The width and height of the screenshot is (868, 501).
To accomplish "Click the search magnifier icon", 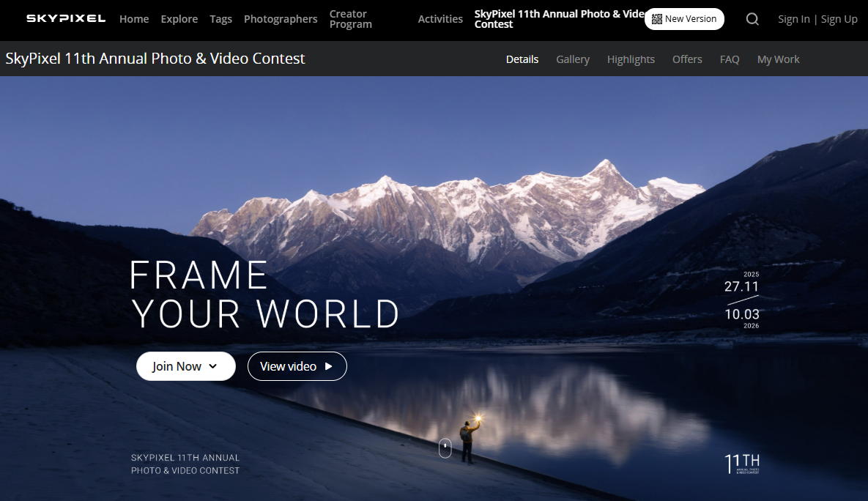I will pos(752,19).
